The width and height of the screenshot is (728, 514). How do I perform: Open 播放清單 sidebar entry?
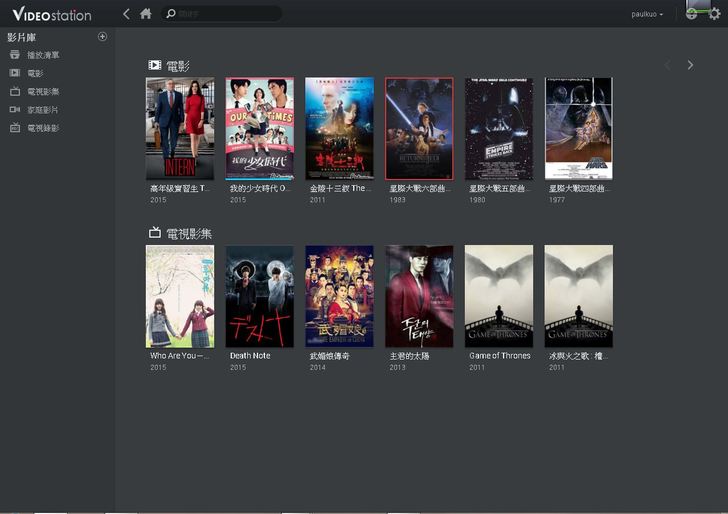(43, 55)
